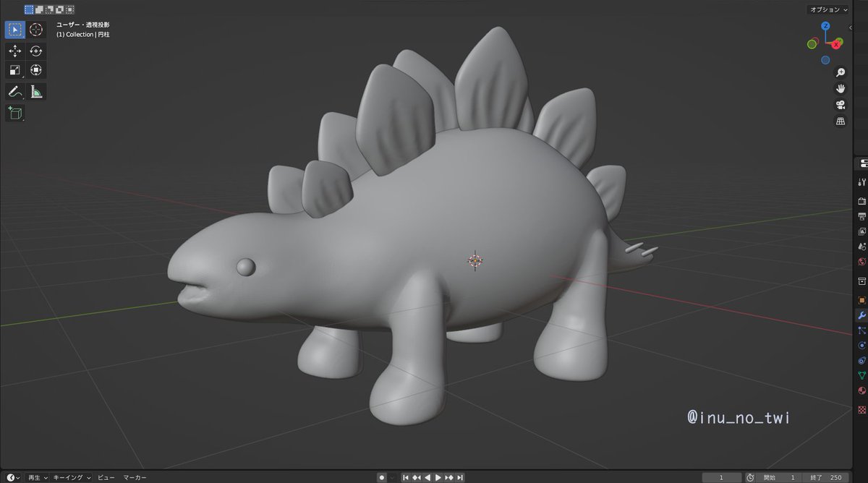Select the Select Box tool

[x=15, y=30]
